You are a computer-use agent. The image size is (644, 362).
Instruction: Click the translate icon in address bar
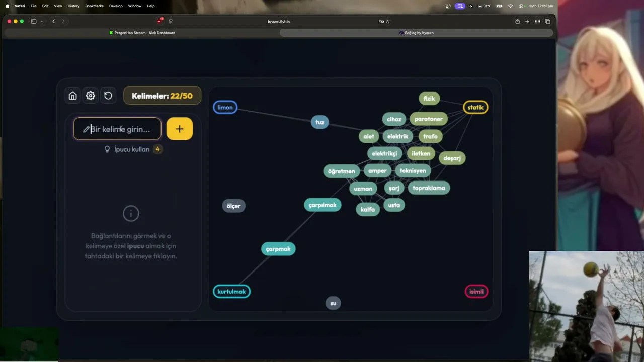381,21
